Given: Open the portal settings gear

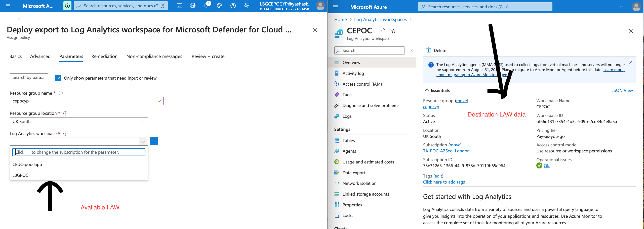Looking at the screenshot, I should pyautogui.click(x=220, y=6).
